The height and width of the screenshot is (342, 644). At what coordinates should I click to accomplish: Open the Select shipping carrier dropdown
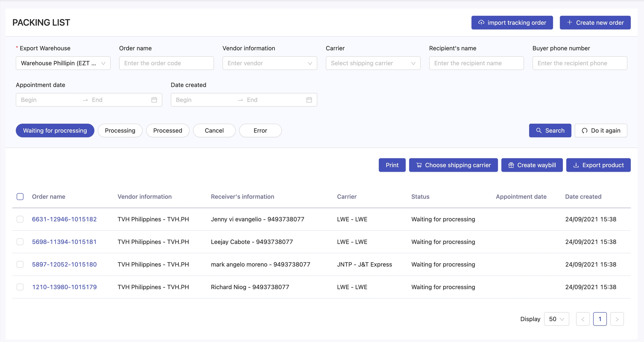pyautogui.click(x=373, y=63)
